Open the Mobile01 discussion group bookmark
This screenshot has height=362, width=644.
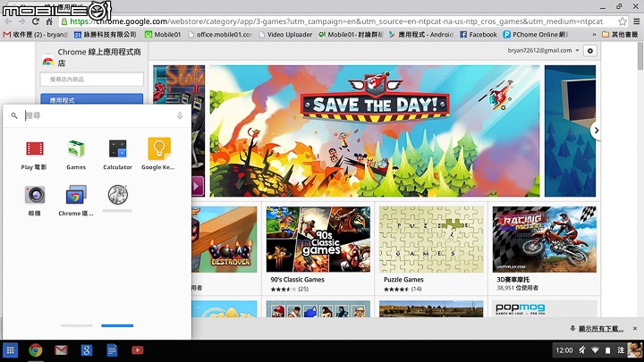[351, 35]
